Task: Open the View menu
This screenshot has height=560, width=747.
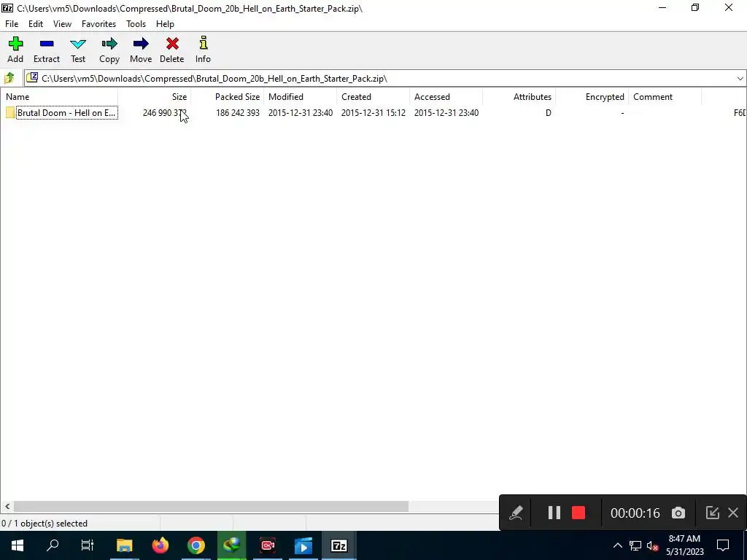Action: (x=63, y=24)
